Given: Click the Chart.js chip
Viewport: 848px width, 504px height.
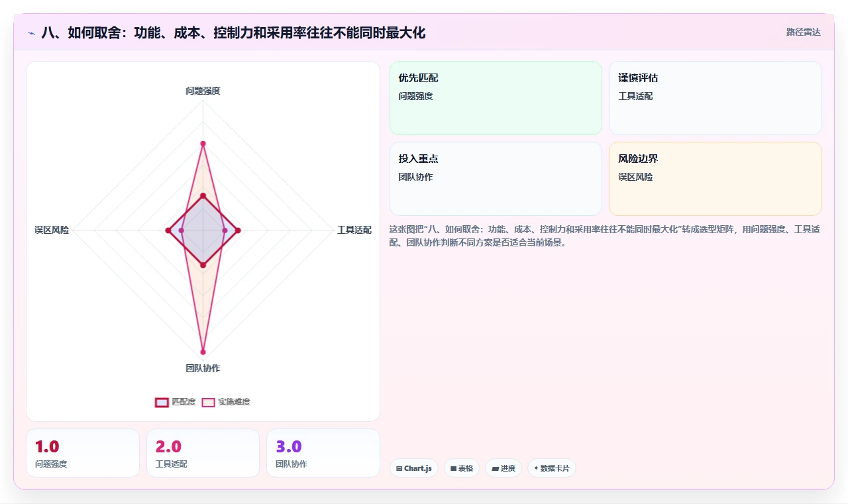Looking at the screenshot, I should [x=414, y=468].
